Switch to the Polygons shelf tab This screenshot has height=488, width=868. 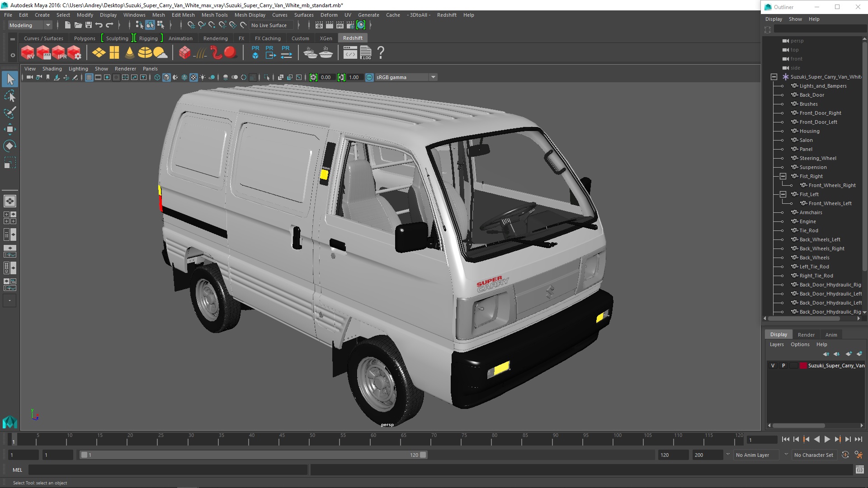pyautogui.click(x=85, y=38)
